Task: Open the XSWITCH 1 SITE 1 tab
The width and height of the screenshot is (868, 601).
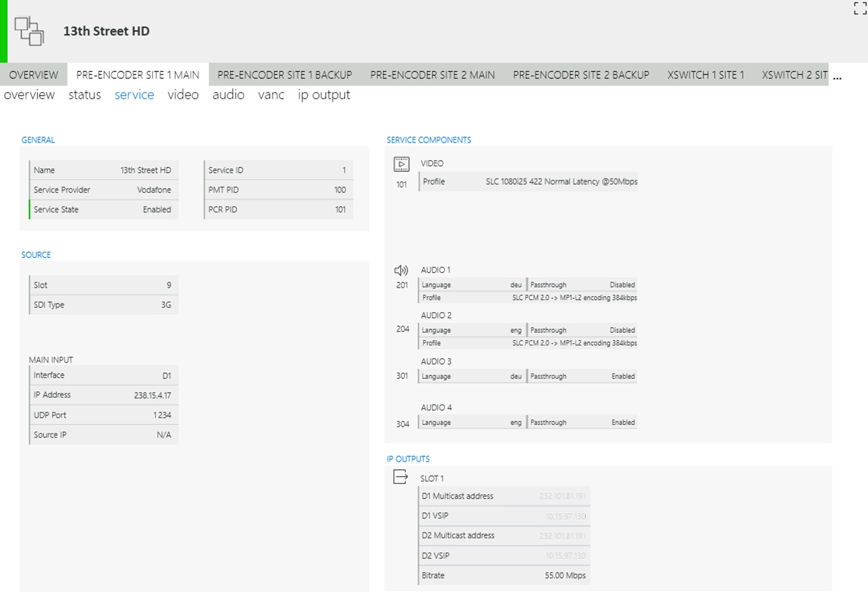Action: (x=706, y=75)
